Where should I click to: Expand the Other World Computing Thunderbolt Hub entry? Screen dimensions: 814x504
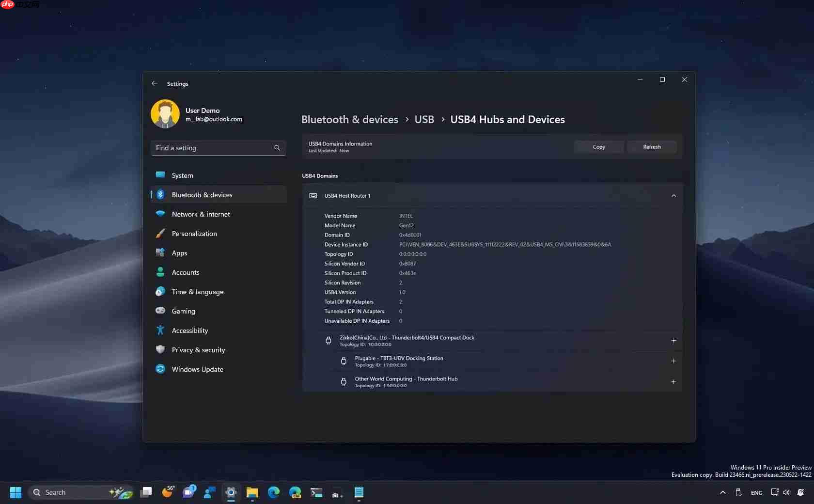pyautogui.click(x=673, y=382)
